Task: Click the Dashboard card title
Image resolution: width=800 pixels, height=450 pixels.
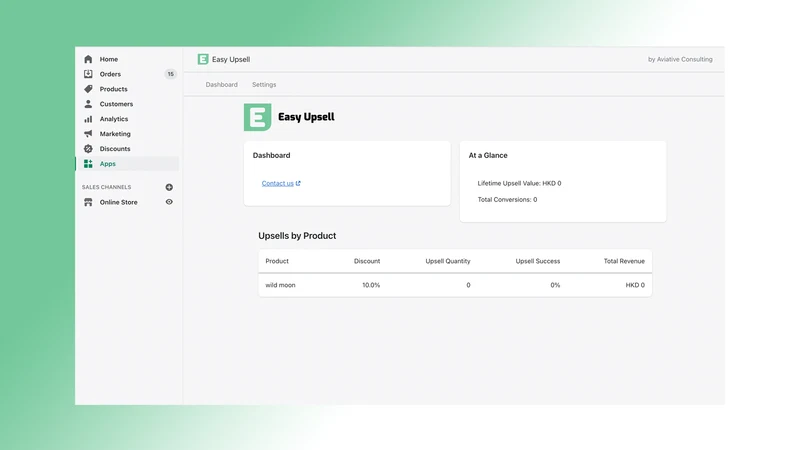Action: pos(271,155)
